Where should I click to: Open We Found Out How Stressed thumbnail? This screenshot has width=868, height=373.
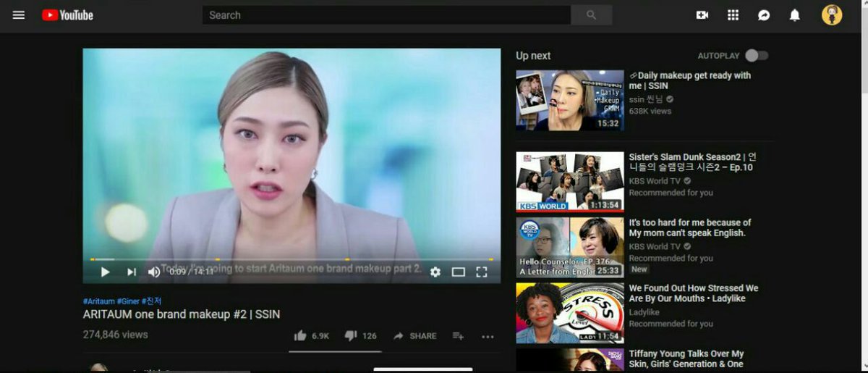(x=570, y=313)
